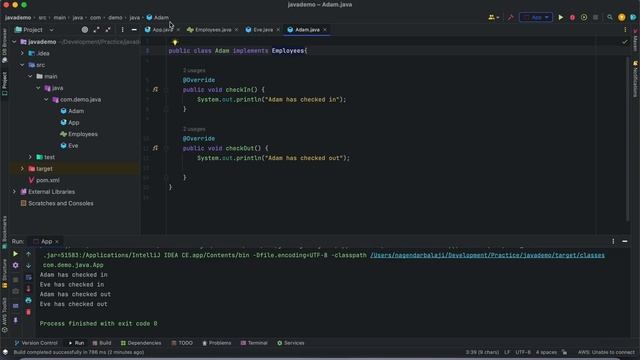Run the App configuration from the main toolbar

pos(561,18)
